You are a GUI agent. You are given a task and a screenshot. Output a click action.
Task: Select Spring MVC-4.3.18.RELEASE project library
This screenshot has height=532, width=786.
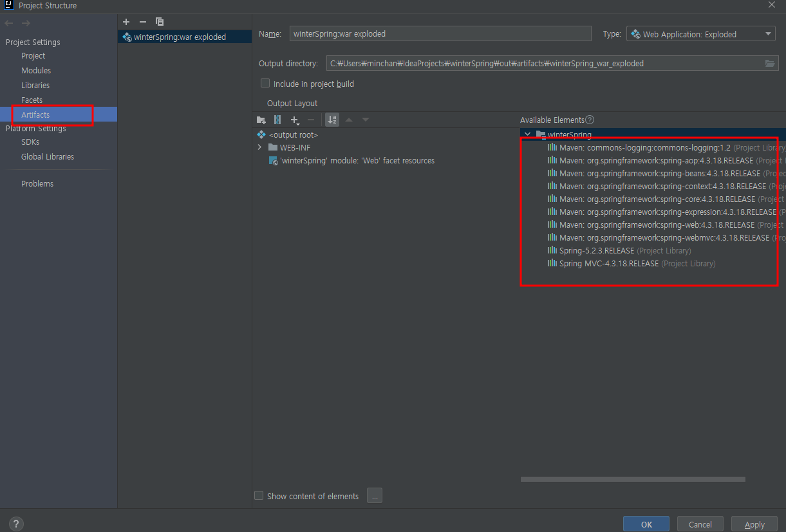pyautogui.click(x=632, y=263)
